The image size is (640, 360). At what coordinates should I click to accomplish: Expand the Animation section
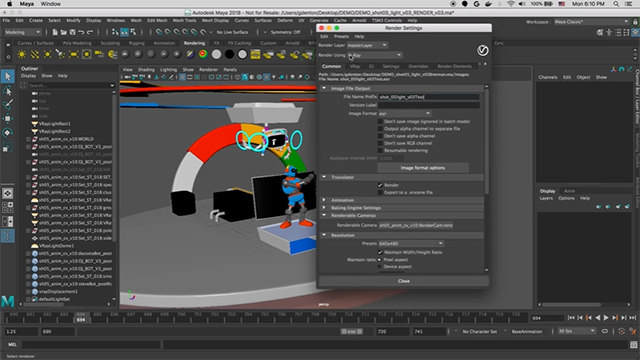(x=324, y=200)
